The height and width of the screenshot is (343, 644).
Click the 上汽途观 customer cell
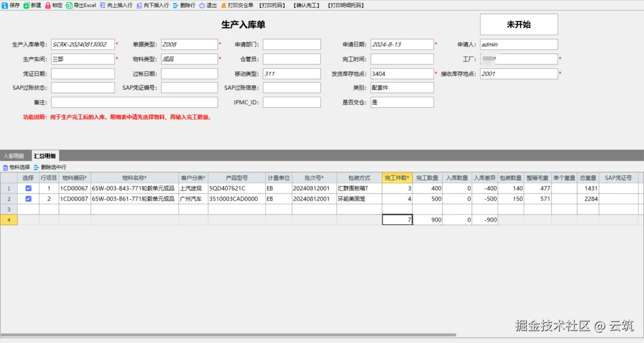(193, 188)
